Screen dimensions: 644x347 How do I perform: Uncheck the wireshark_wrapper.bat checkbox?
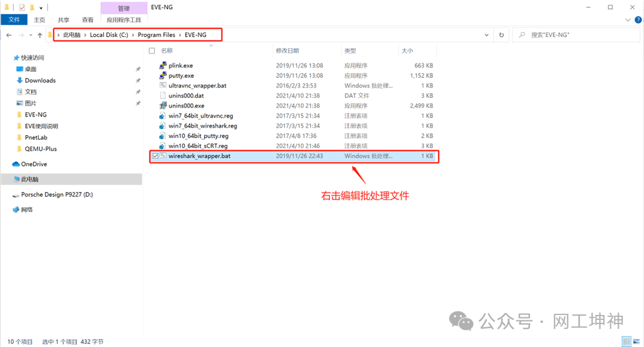pos(155,156)
